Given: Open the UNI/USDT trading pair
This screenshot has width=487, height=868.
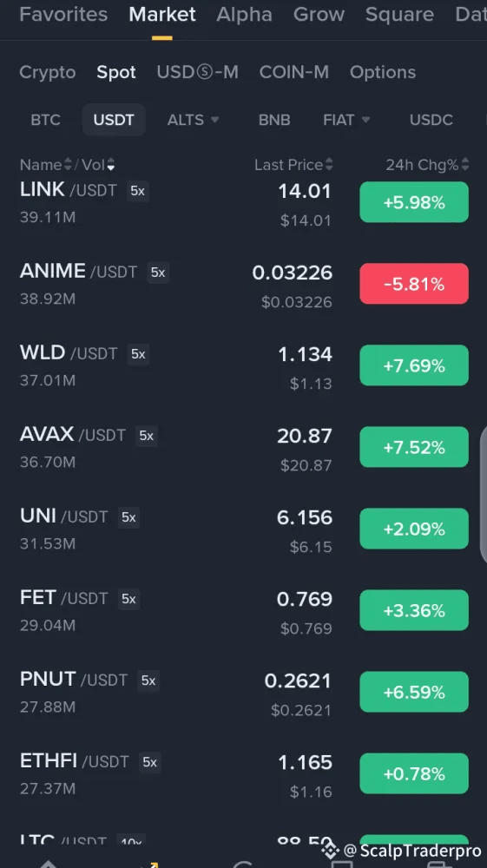Looking at the screenshot, I should click(243, 529).
